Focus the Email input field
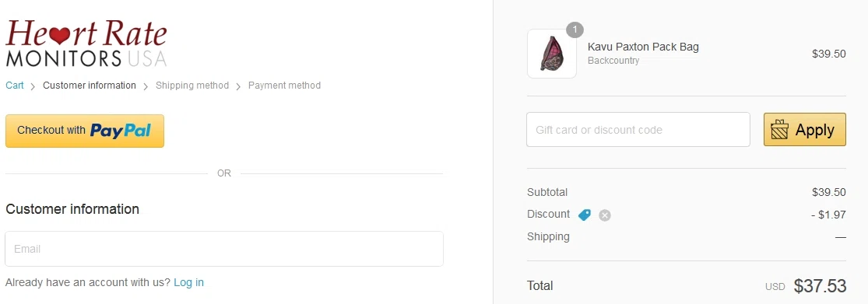This screenshot has height=304, width=868. point(224,249)
